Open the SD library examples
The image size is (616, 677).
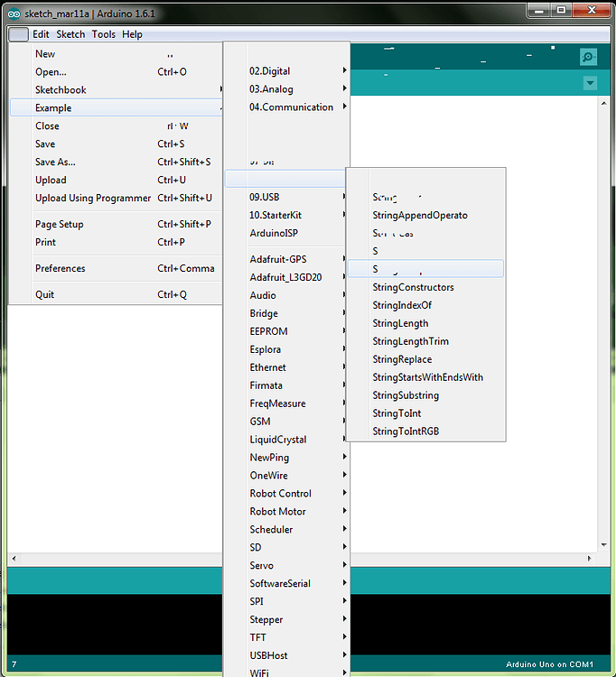coord(287,548)
